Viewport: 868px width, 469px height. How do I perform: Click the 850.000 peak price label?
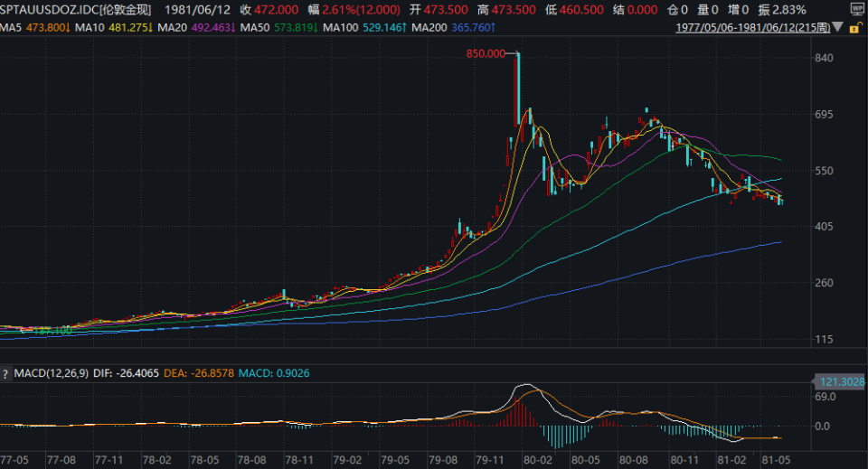(x=486, y=53)
